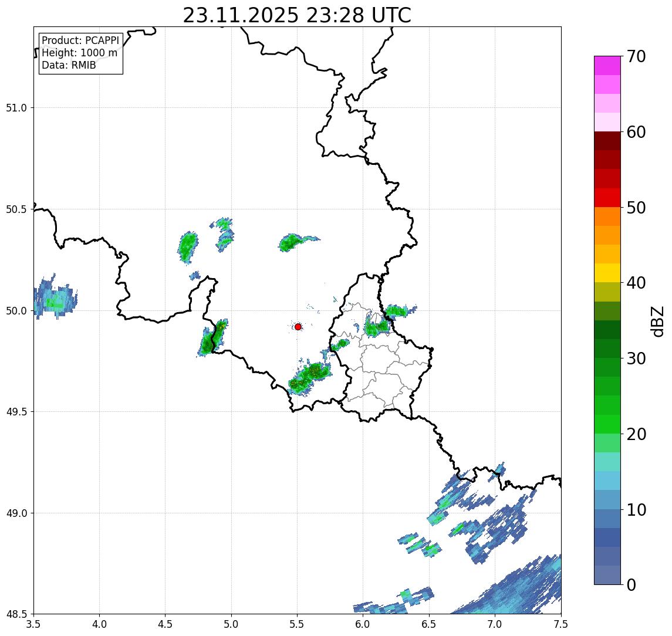The height and width of the screenshot is (636, 672).
Task: Click the 6.5 longitude axis label
Action: point(429,624)
